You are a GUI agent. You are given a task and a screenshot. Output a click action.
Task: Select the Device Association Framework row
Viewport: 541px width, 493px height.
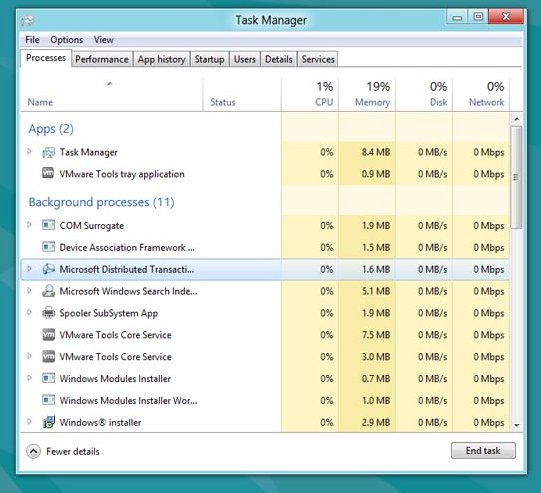click(265, 247)
